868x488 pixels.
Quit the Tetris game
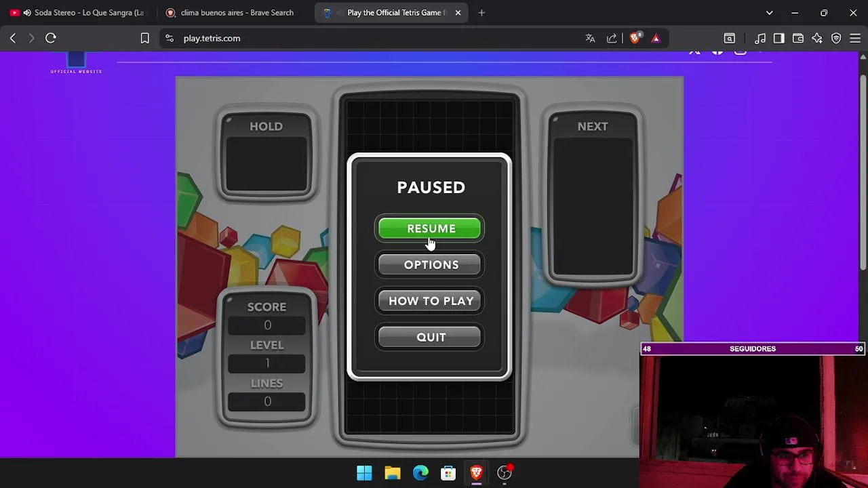click(430, 337)
